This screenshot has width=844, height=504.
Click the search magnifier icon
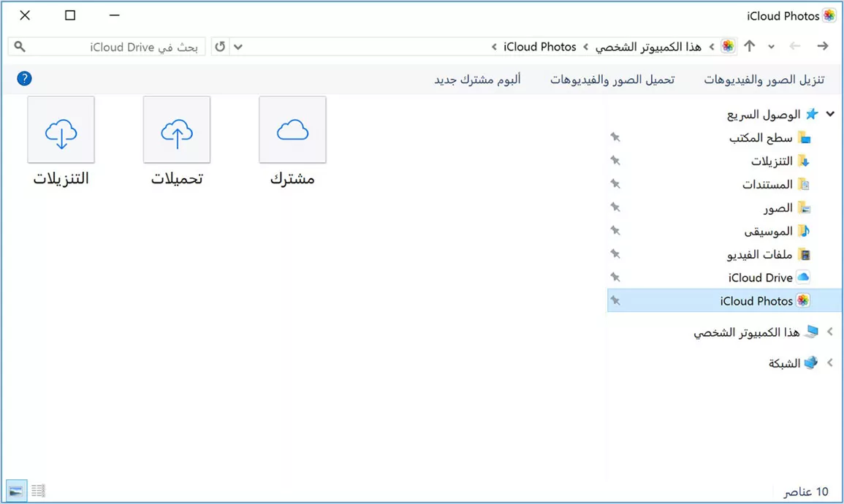pos(20,47)
